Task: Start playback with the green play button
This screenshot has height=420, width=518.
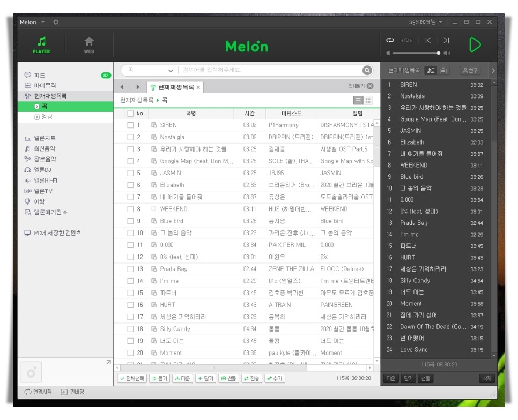Action: 475,44
